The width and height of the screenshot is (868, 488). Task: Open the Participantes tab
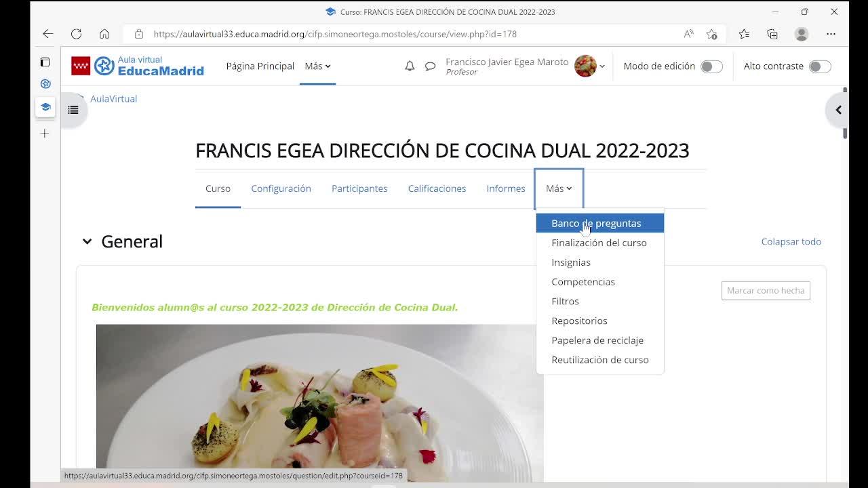pos(359,188)
